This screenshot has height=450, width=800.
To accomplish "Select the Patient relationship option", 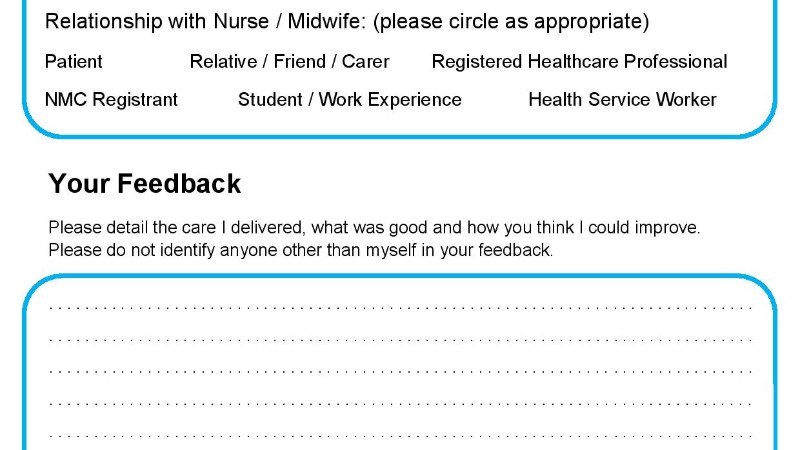I will pyautogui.click(x=73, y=62).
